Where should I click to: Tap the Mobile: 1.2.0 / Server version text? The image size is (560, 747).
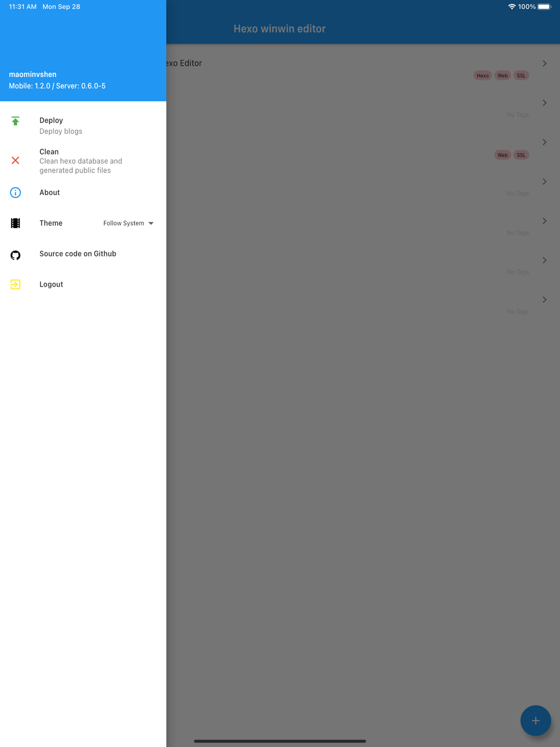click(57, 86)
